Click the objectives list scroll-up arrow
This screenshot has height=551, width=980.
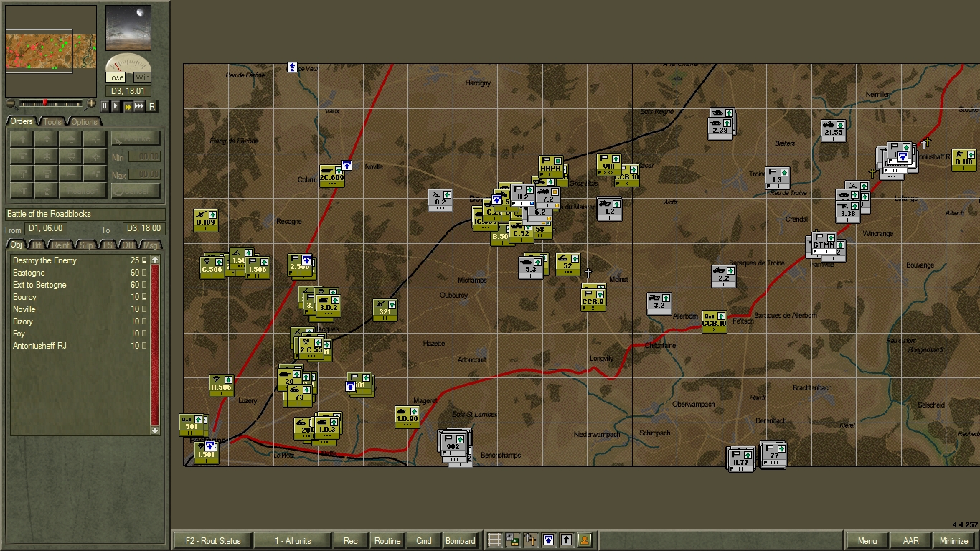pyautogui.click(x=154, y=260)
